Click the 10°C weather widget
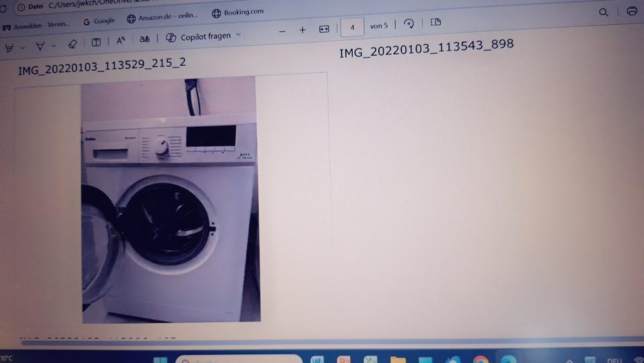 tap(7, 358)
